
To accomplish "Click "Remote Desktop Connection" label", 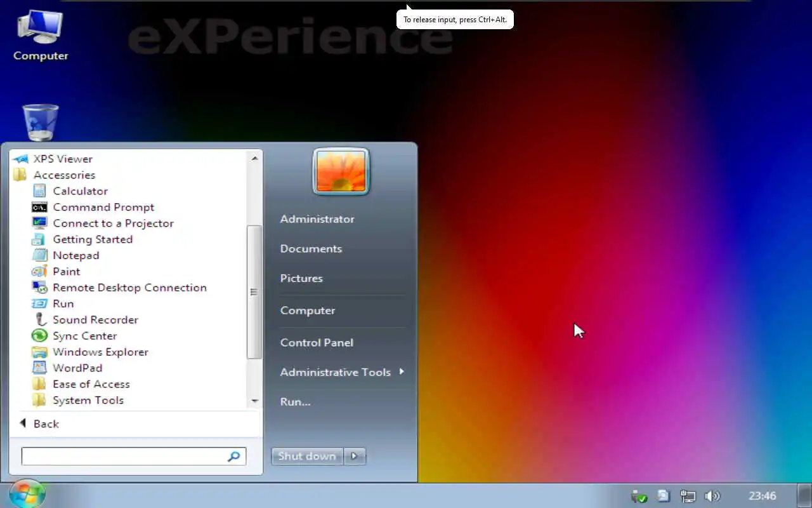I will coord(130,287).
